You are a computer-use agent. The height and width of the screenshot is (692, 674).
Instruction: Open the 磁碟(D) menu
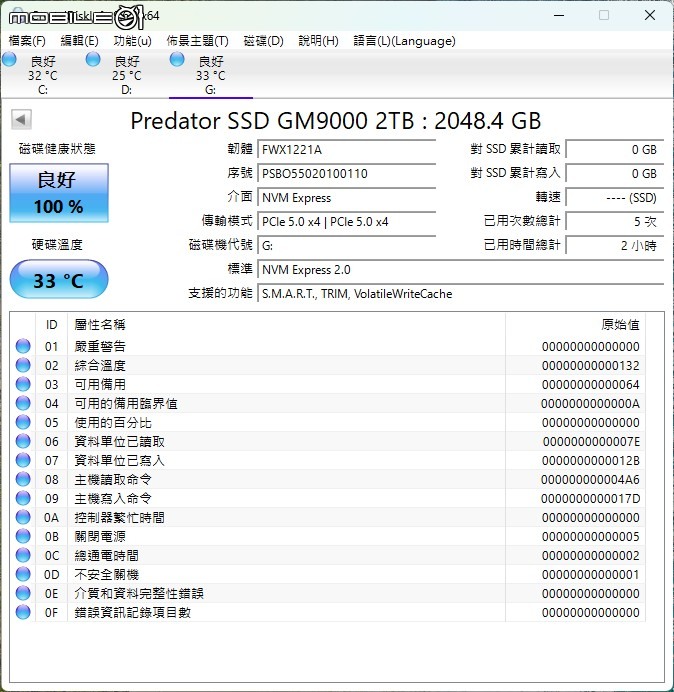(264, 41)
